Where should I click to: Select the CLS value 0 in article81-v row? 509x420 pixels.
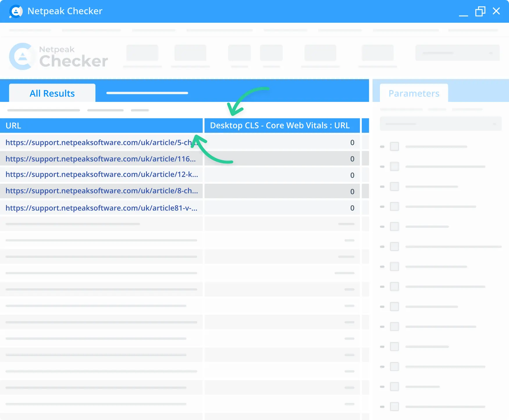(x=352, y=208)
